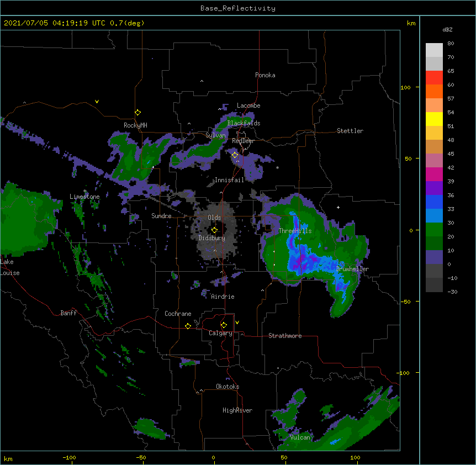
Task: Click the Olds town label
Action: 214,218
